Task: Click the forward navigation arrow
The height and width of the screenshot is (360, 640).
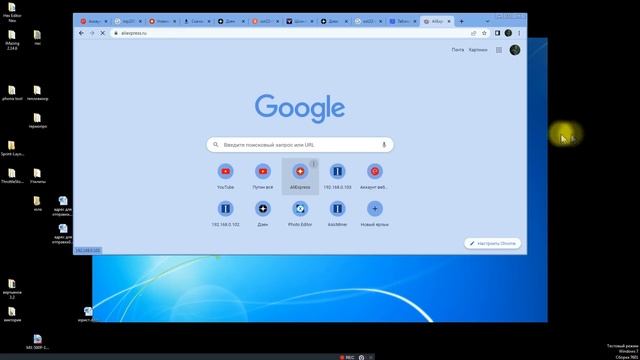Action: [x=92, y=33]
